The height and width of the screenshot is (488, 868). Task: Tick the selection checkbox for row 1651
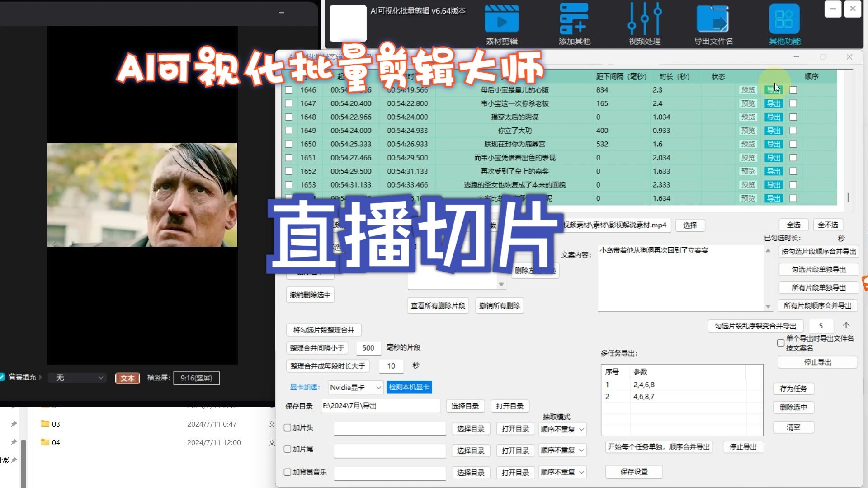coord(288,158)
